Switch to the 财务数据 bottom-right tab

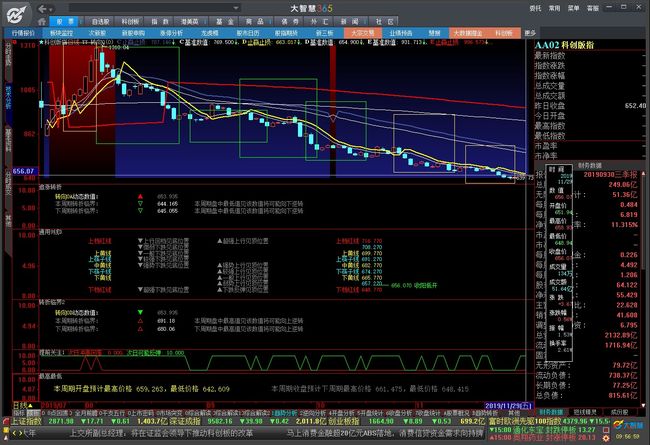551,412
